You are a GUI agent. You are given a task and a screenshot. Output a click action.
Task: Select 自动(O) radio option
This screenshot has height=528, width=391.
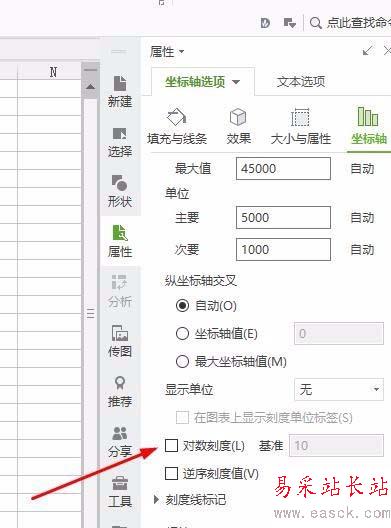pyautogui.click(x=182, y=306)
